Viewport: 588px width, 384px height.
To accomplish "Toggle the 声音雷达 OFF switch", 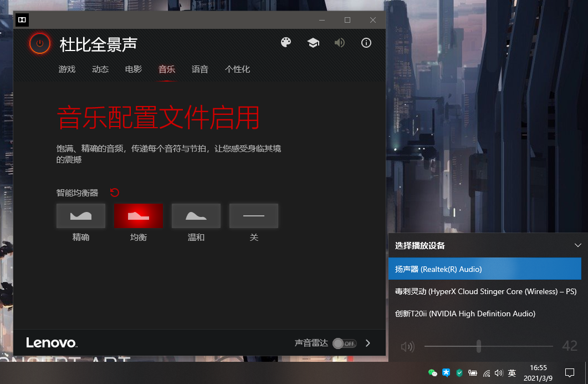I will point(344,343).
